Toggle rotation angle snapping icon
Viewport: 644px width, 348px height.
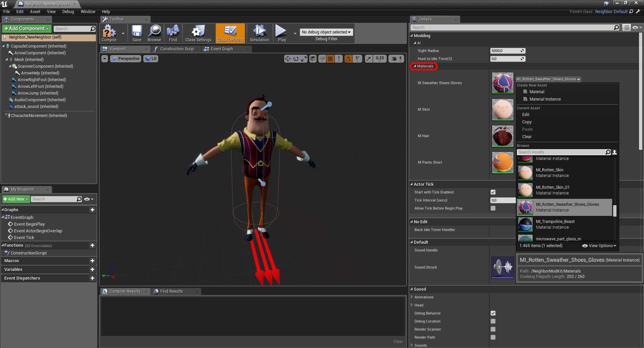click(348, 59)
